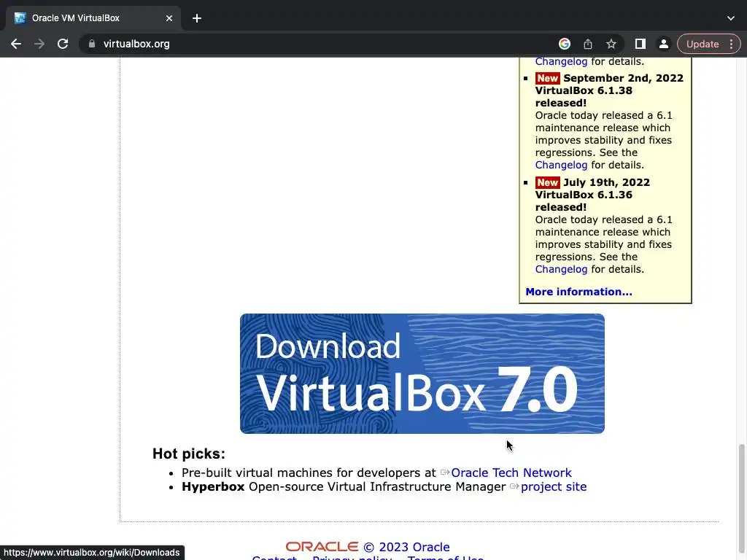Close the Oracle VM VirtualBox tab
The image size is (747, 560).
point(169,18)
